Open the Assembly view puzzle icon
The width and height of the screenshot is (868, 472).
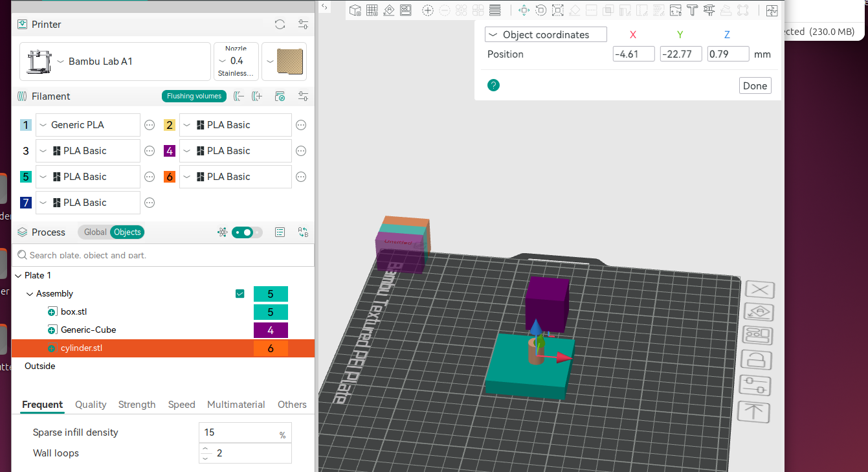[x=772, y=10]
